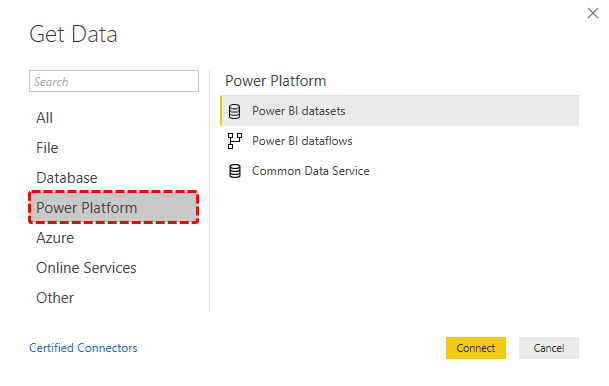609x386 pixels.
Task: Select the Online Services category
Action: click(86, 268)
